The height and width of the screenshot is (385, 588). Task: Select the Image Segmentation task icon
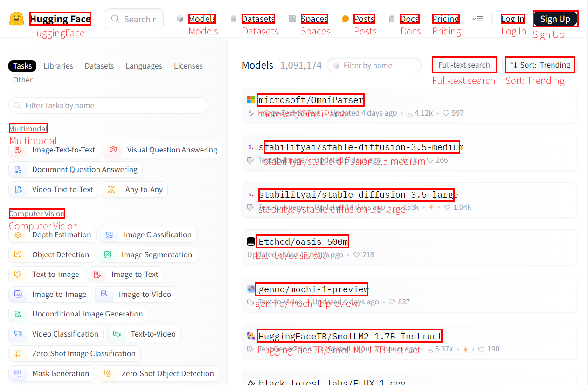pyautogui.click(x=107, y=254)
